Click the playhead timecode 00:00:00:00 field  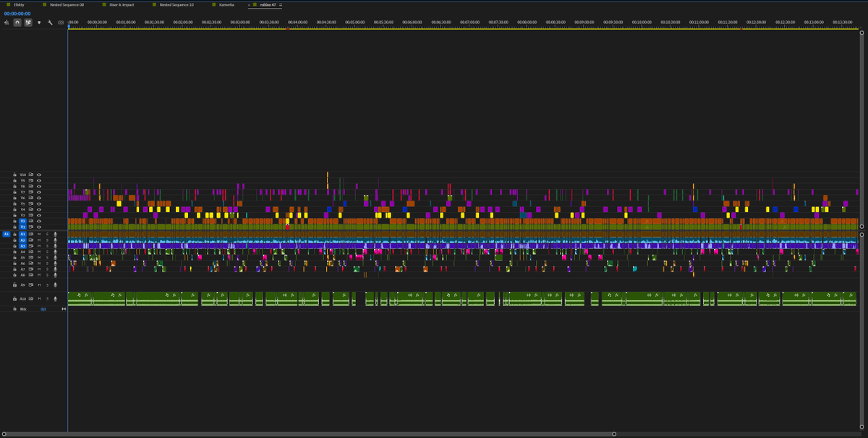tap(16, 13)
